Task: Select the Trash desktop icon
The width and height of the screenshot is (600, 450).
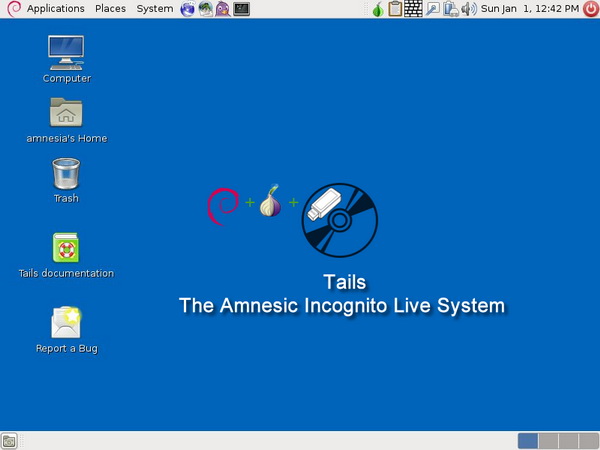Action: [66, 174]
